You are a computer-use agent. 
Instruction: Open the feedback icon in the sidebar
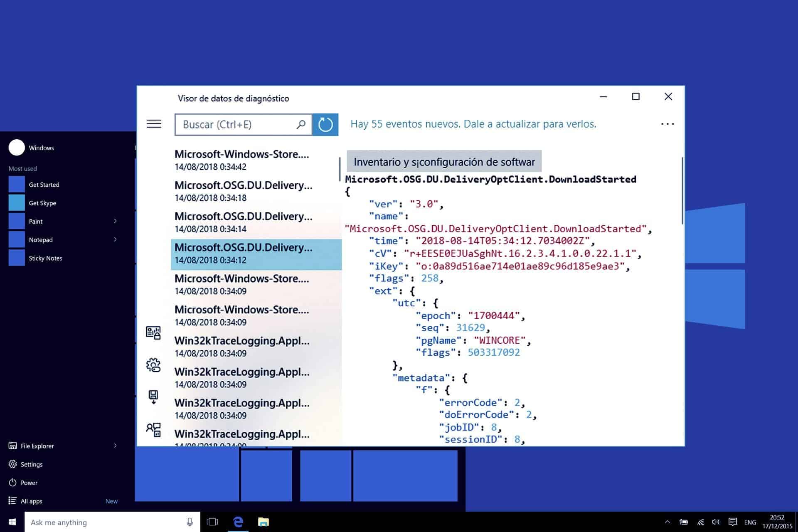click(x=154, y=430)
